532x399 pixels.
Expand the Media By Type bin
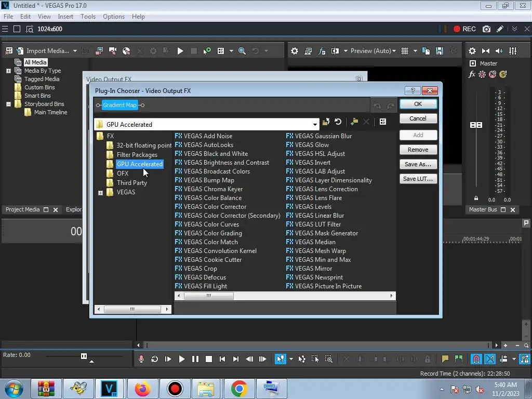coord(8,71)
